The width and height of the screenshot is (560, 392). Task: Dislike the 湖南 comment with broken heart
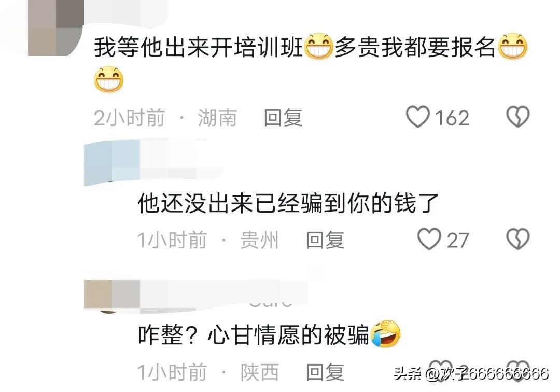pos(518,117)
